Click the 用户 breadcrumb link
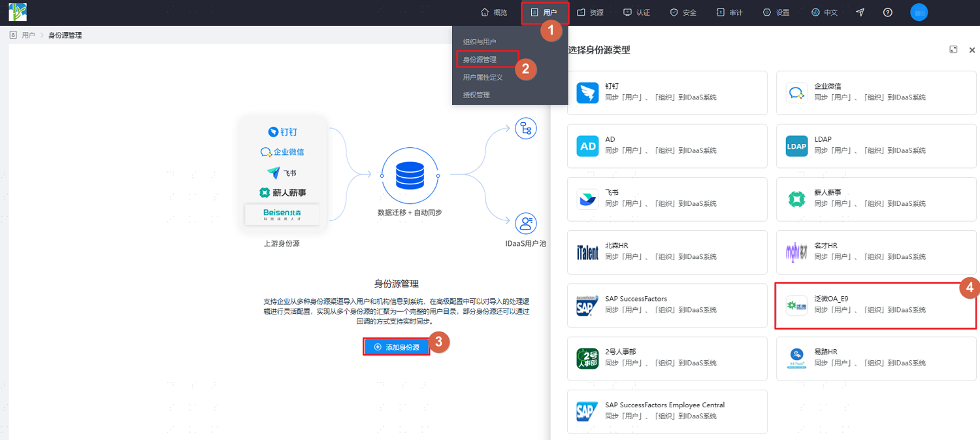 tap(28, 35)
